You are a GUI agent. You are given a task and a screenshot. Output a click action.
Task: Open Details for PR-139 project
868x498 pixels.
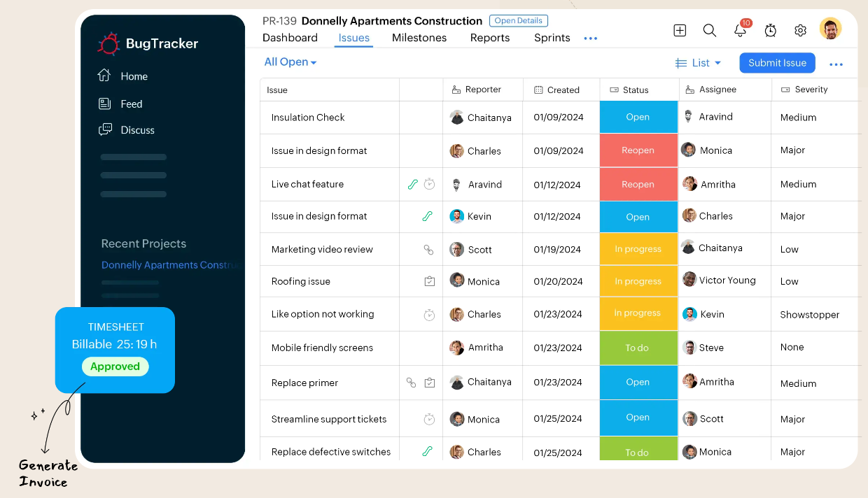(519, 20)
